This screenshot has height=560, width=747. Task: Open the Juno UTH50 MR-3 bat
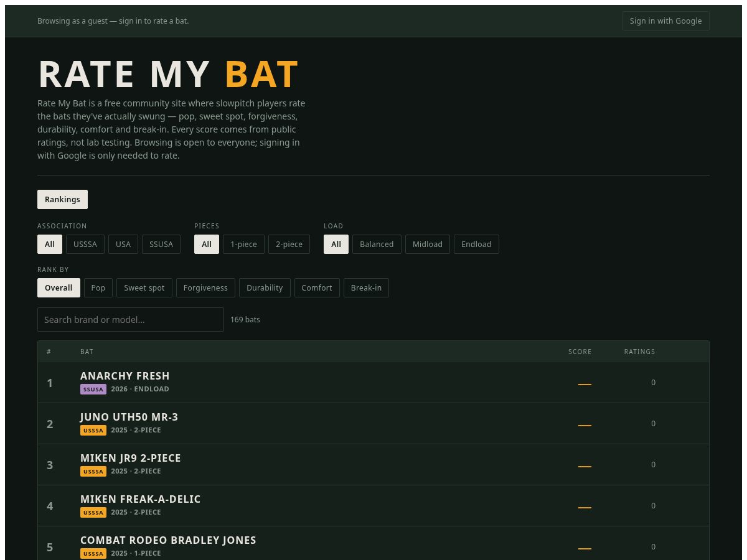[374, 424]
